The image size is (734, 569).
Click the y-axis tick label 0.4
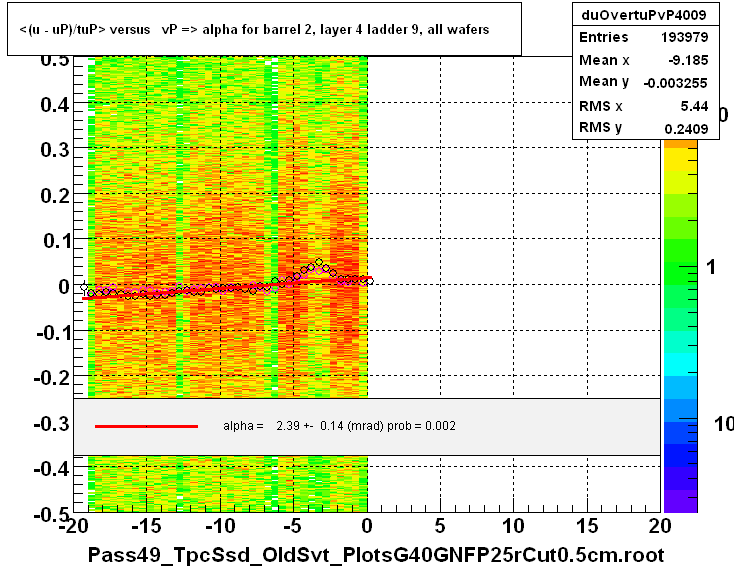coord(55,104)
